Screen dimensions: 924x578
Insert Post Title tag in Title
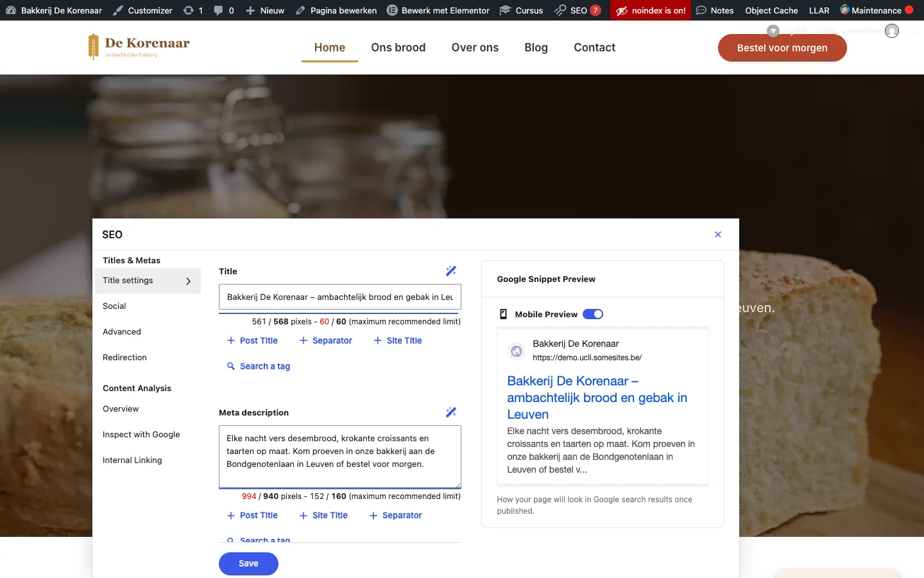coord(252,340)
